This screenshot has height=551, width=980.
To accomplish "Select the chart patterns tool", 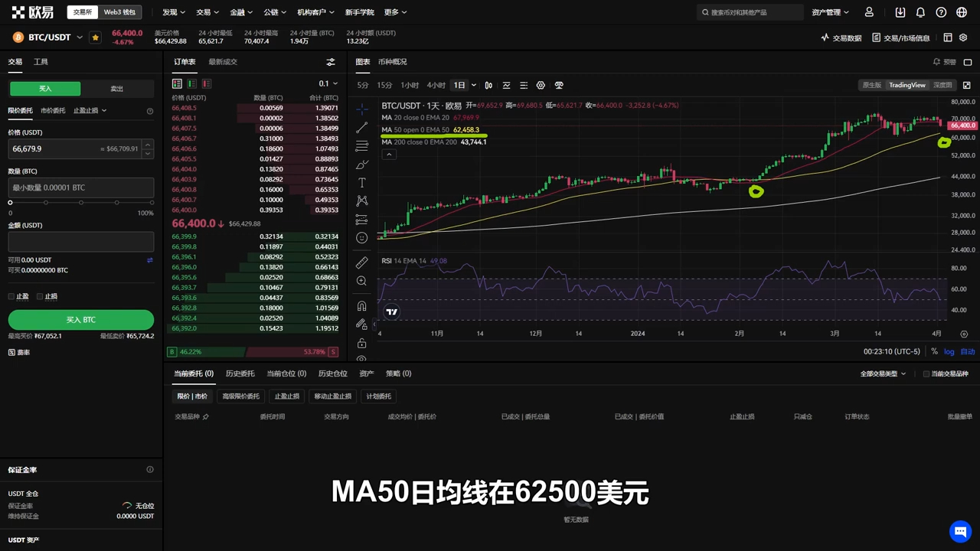I will (x=362, y=201).
